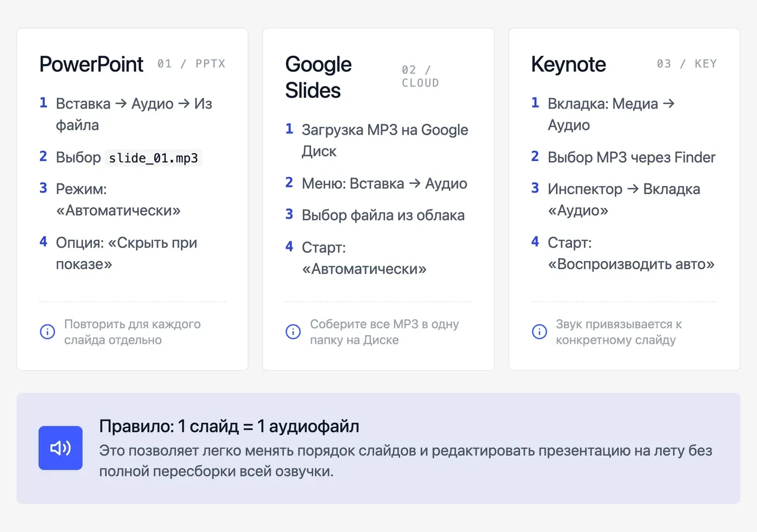Click the '02 / CLOUD' label
Screen dimensions: 757x532
pos(420,77)
